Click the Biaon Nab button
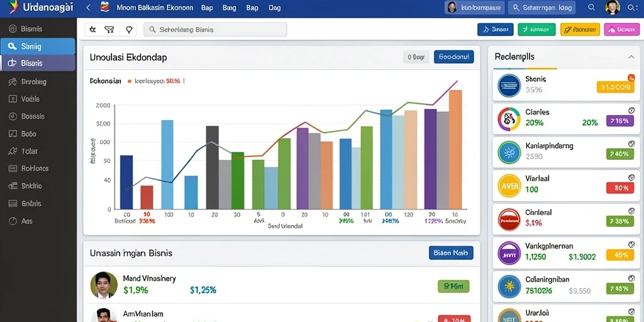The width and height of the screenshot is (644, 322). (451, 253)
